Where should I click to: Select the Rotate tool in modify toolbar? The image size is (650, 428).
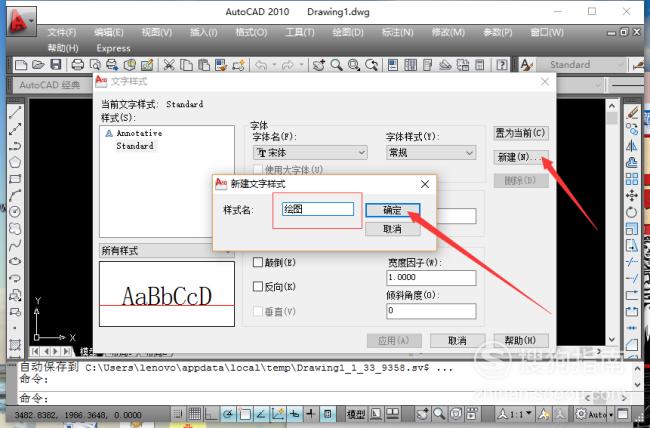click(632, 212)
